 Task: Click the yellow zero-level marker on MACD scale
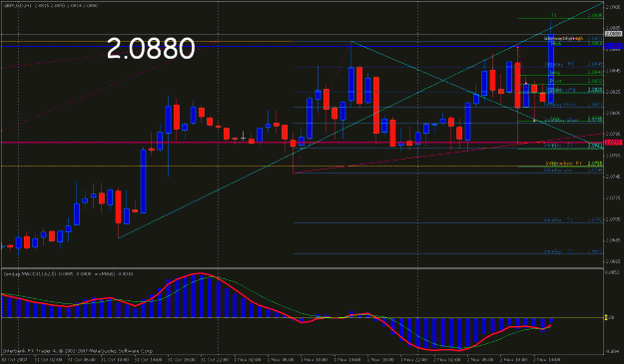[606, 317]
